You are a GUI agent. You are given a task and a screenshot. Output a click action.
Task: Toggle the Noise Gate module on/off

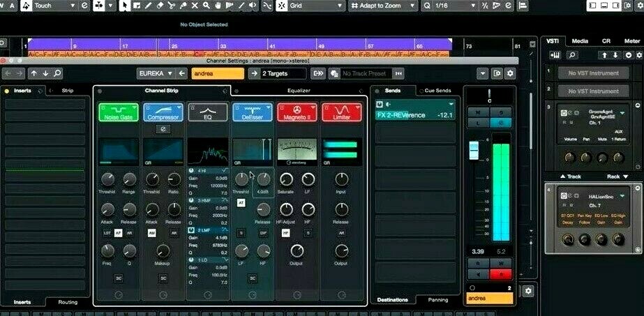103,107
